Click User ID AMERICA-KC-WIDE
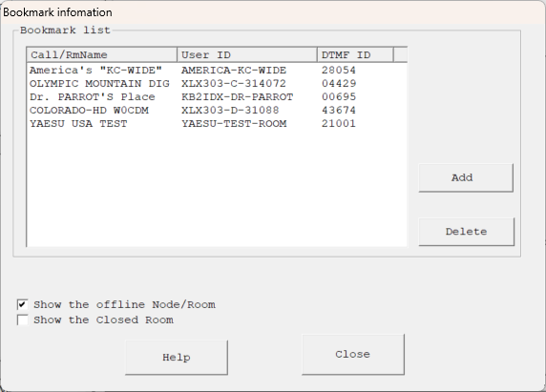This screenshot has height=392, width=546. click(234, 71)
